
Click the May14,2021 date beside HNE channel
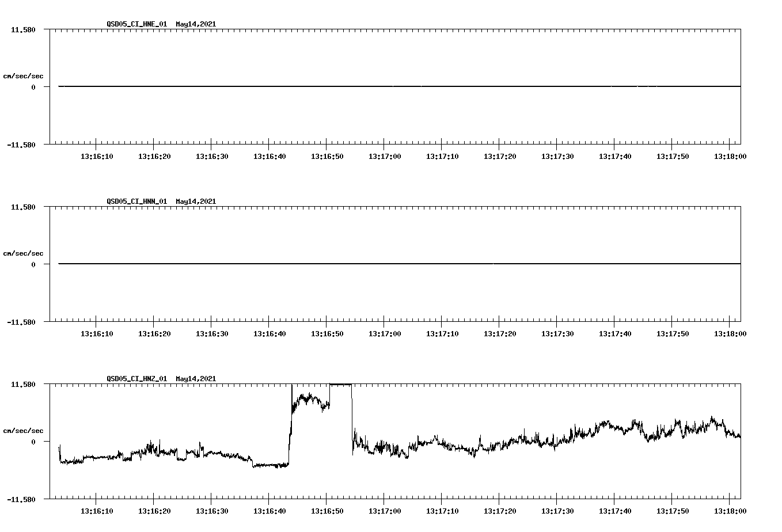(195, 25)
